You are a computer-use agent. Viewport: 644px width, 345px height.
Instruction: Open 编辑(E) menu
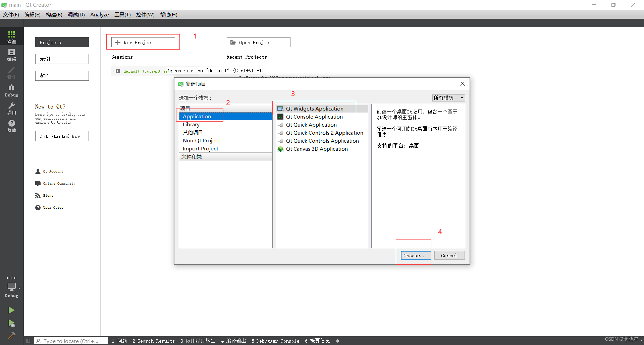(33, 14)
